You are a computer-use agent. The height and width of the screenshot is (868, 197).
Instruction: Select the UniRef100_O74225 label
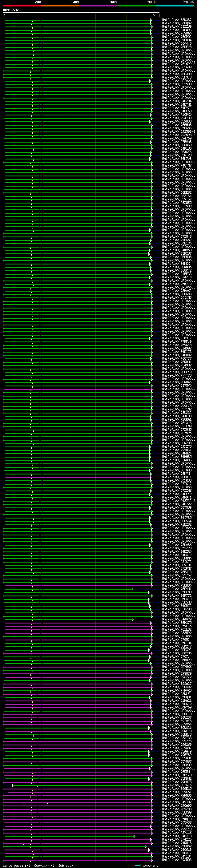tap(177, 839)
